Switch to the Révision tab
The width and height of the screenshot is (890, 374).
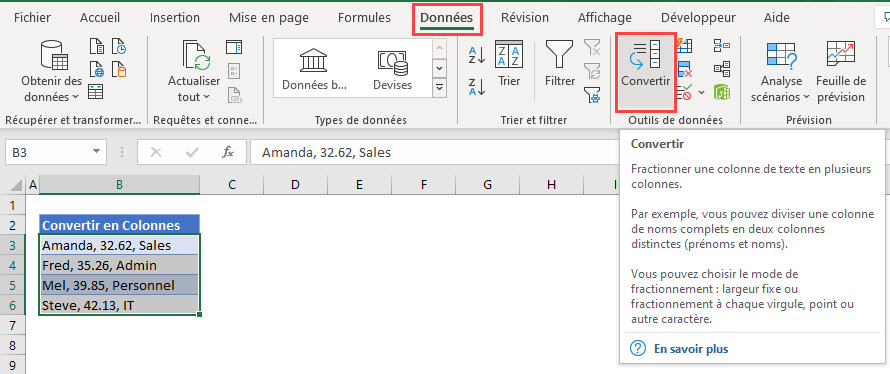[x=524, y=18]
